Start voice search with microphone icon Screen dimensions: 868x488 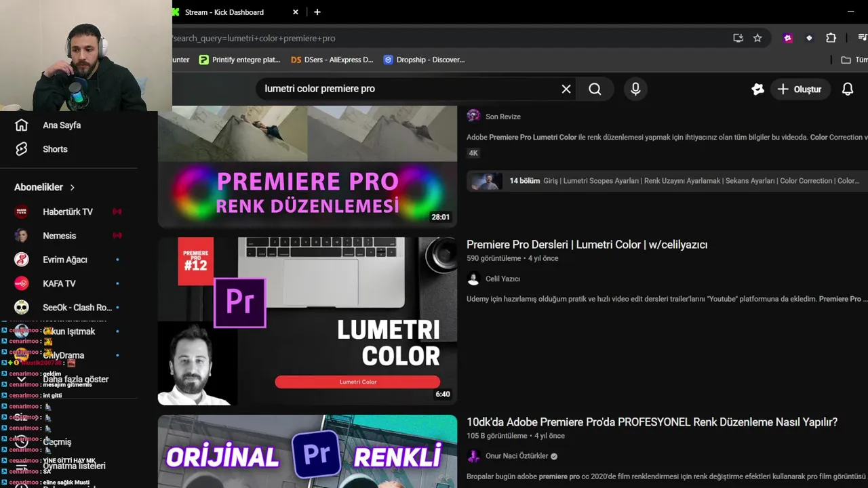pyautogui.click(x=635, y=89)
